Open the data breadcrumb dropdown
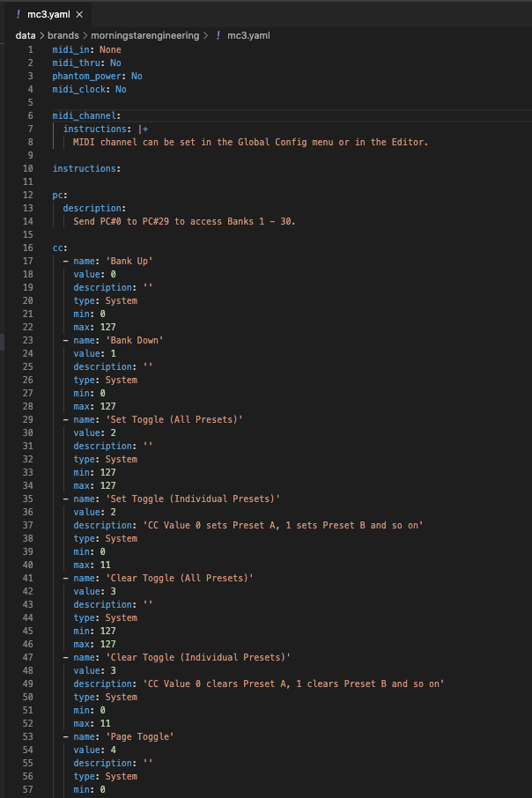532x798 pixels. click(x=25, y=36)
